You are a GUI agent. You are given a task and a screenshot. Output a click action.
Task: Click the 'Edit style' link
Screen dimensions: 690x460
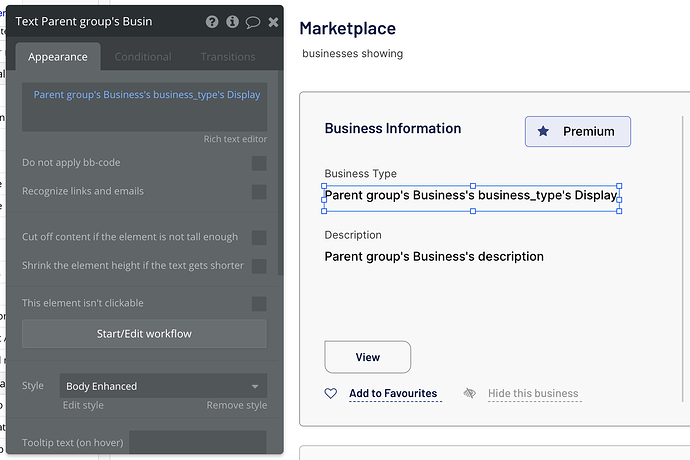click(x=83, y=405)
